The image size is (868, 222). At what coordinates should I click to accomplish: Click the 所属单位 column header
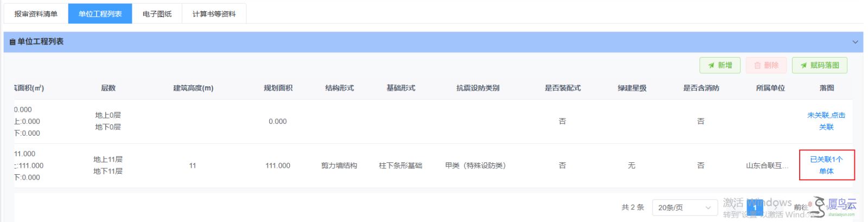point(770,88)
